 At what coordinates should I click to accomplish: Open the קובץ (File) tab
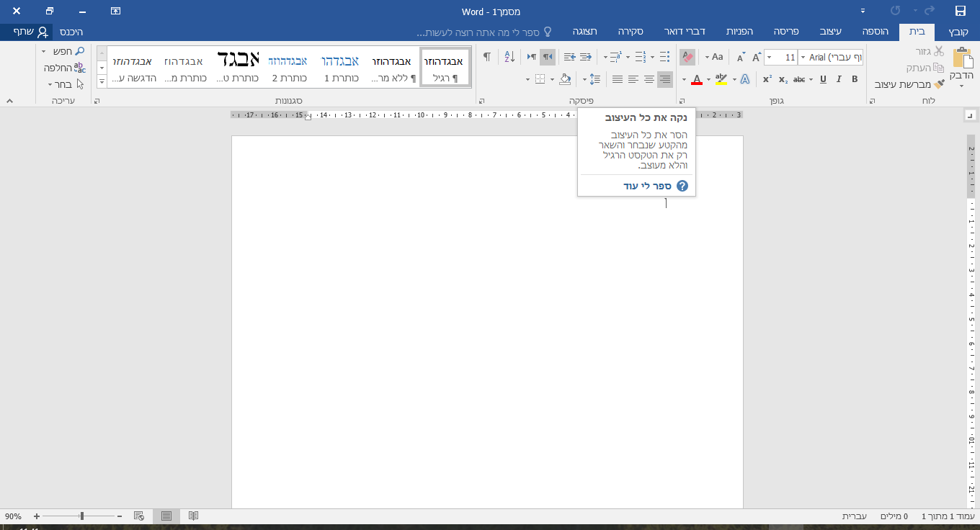pos(958,32)
